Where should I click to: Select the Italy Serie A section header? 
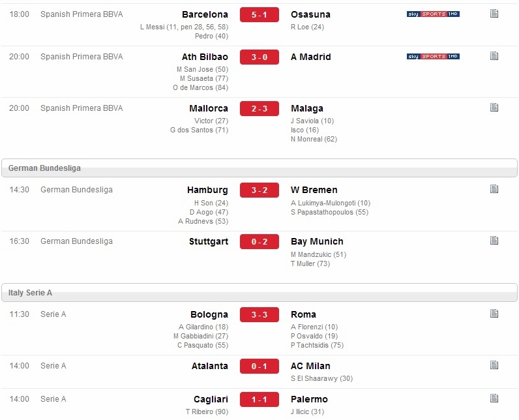coord(259,292)
